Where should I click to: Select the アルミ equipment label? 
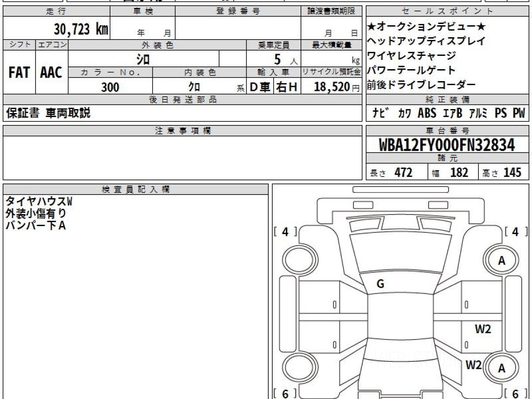[x=478, y=113]
